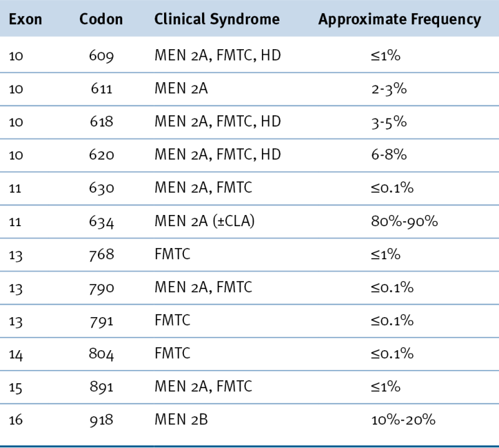This screenshot has height=448, width=499.
Task: Click the 3-5% frequency value
Action: point(389,122)
